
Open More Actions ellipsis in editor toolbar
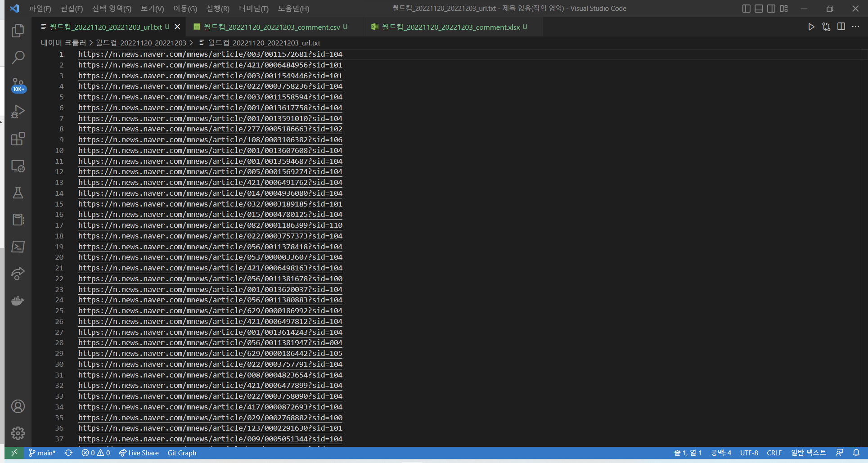pyautogui.click(x=855, y=27)
